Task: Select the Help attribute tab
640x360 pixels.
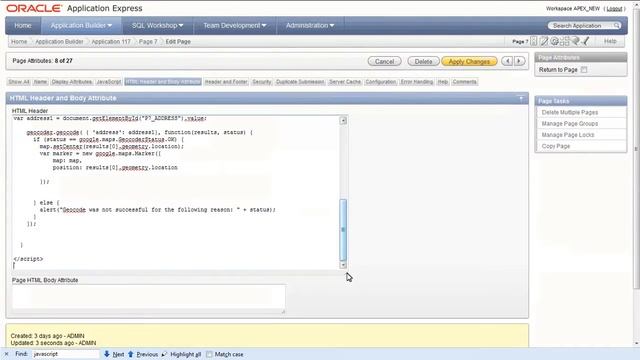Action: 443,82
